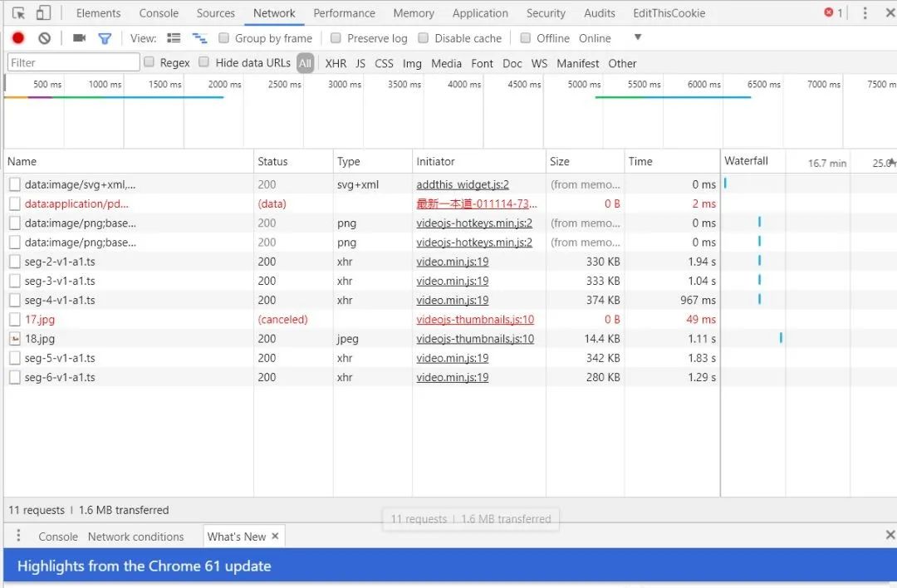
Task: Open videojs-thumbnails.js:10 link for 18.jpg
Action: click(475, 339)
